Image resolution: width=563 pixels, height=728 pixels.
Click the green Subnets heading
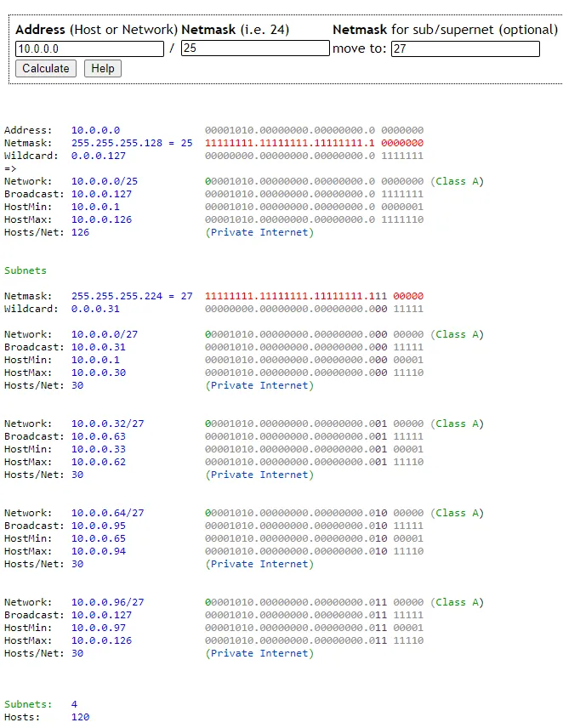(26, 270)
